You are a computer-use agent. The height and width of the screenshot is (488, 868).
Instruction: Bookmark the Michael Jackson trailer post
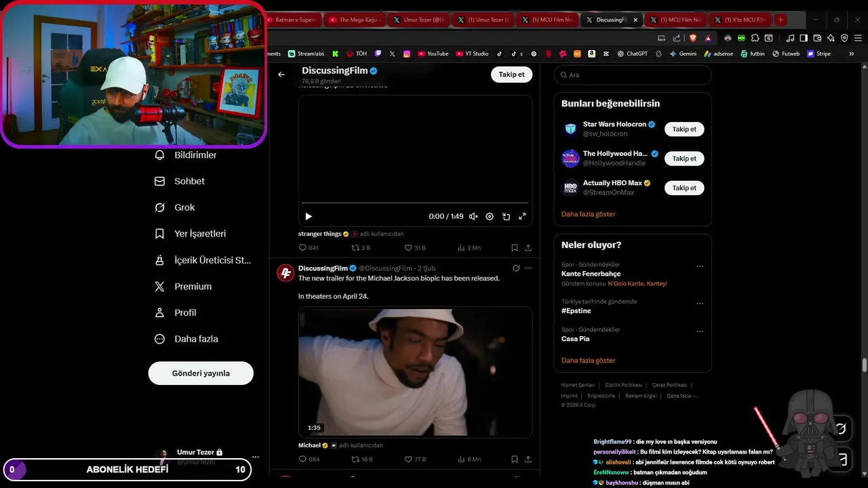515,459
